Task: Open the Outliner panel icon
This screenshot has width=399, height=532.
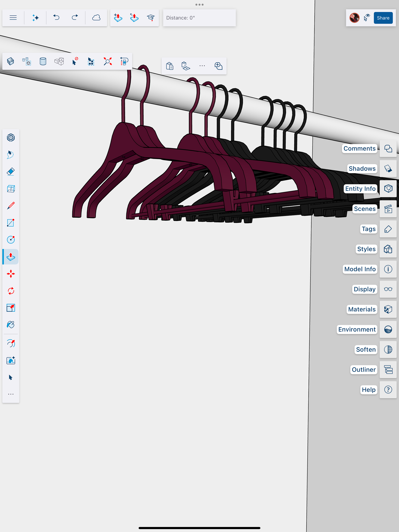Action: [388, 370]
